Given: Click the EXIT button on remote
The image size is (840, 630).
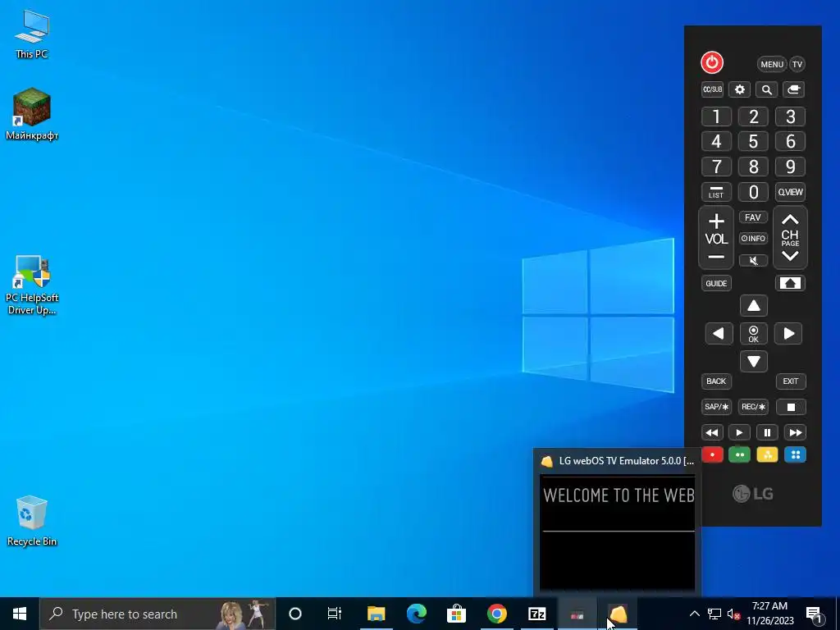Looking at the screenshot, I should [791, 381].
